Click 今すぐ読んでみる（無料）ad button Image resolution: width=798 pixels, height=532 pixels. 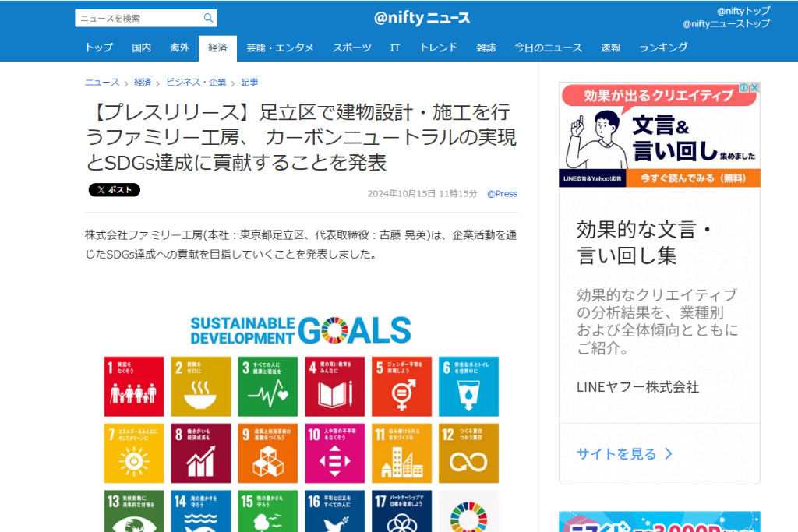(693, 178)
